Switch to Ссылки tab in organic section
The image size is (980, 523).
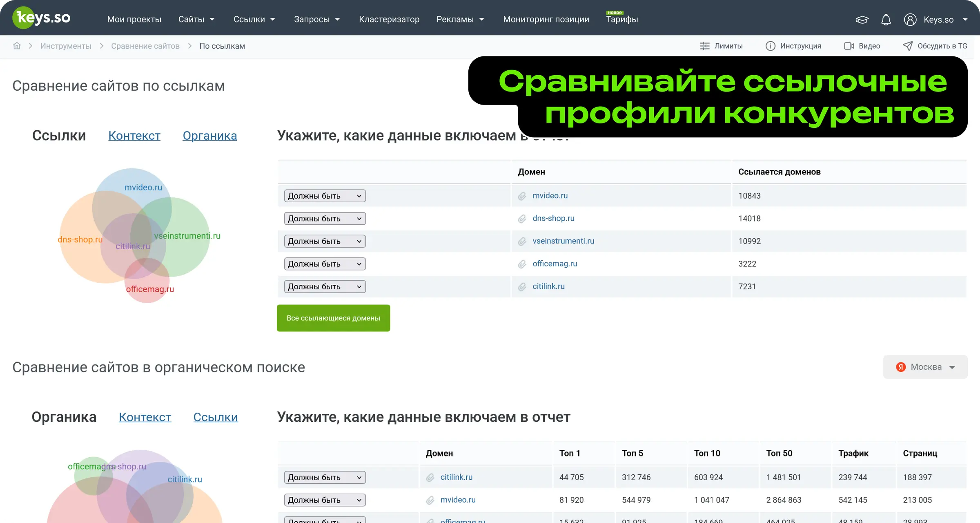215,417
